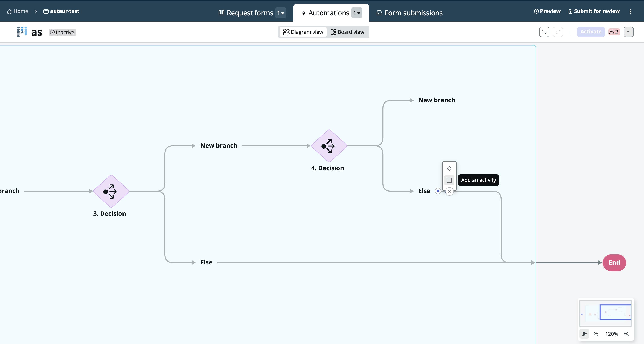The image size is (644, 344).
Task: Zoom out the diagram
Action: pyautogui.click(x=596, y=334)
